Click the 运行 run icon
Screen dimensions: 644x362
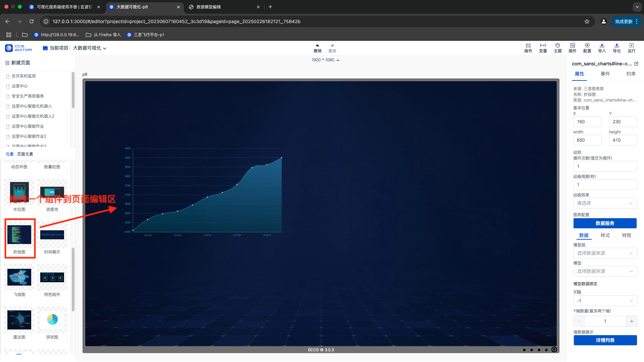[631, 46]
